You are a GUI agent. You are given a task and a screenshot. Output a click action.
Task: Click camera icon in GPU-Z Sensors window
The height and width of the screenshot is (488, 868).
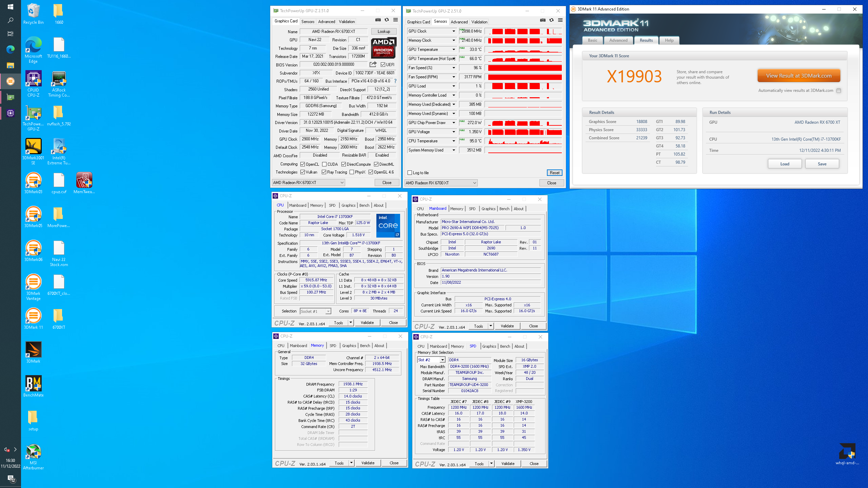point(542,20)
